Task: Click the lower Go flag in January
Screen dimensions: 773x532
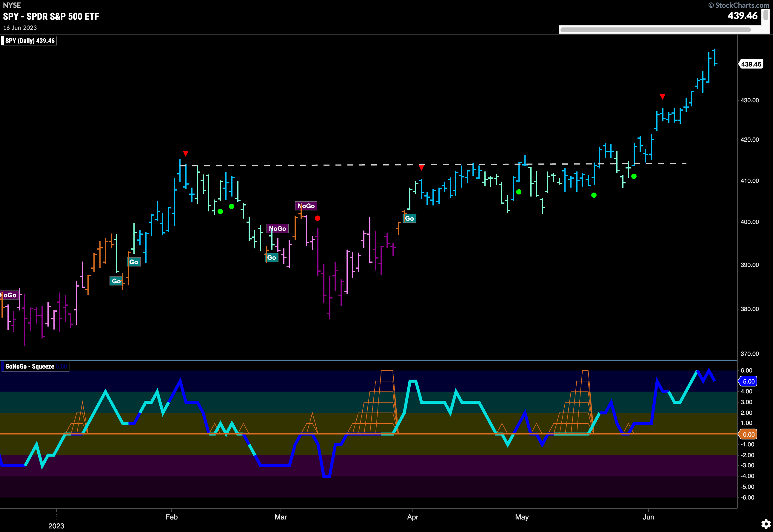Action: (x=116, y=281)
